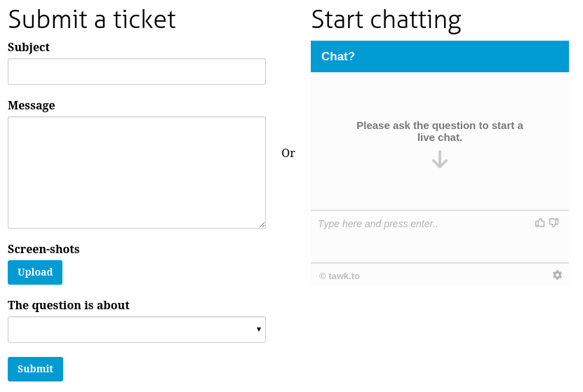Click 'The question is about' label
The height and width of the screenshot is (392, 583).
click(x=69, y=305)
